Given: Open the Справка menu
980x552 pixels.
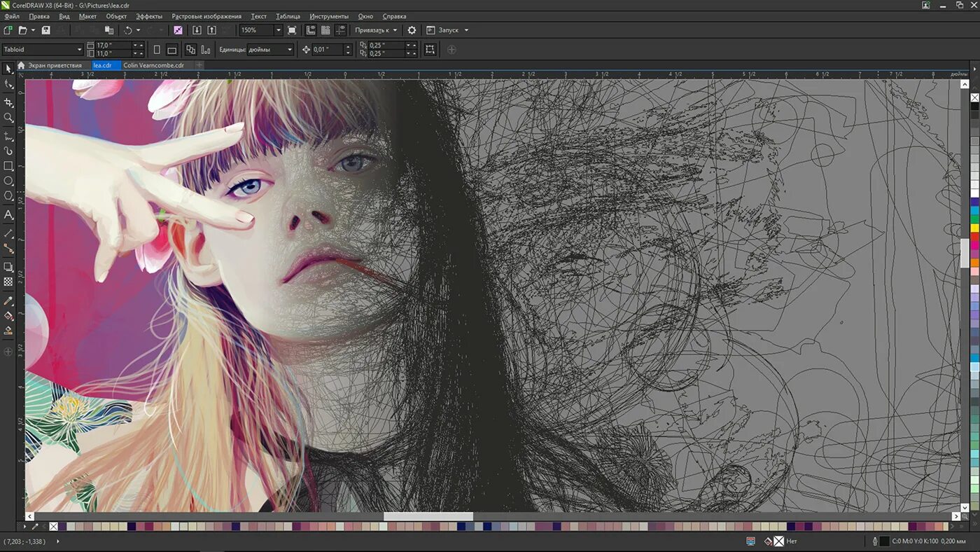Looking at the screenshot, I should (x=394, y=16).
